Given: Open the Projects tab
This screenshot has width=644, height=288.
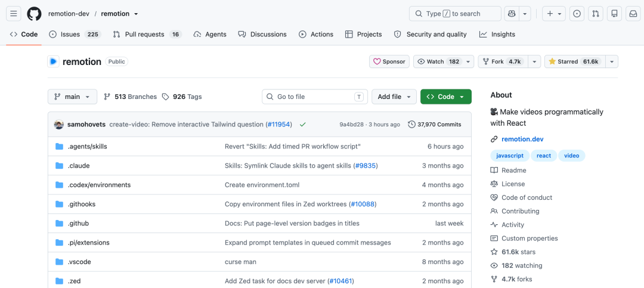Looking at the screenshot, I should pos(364,35).
